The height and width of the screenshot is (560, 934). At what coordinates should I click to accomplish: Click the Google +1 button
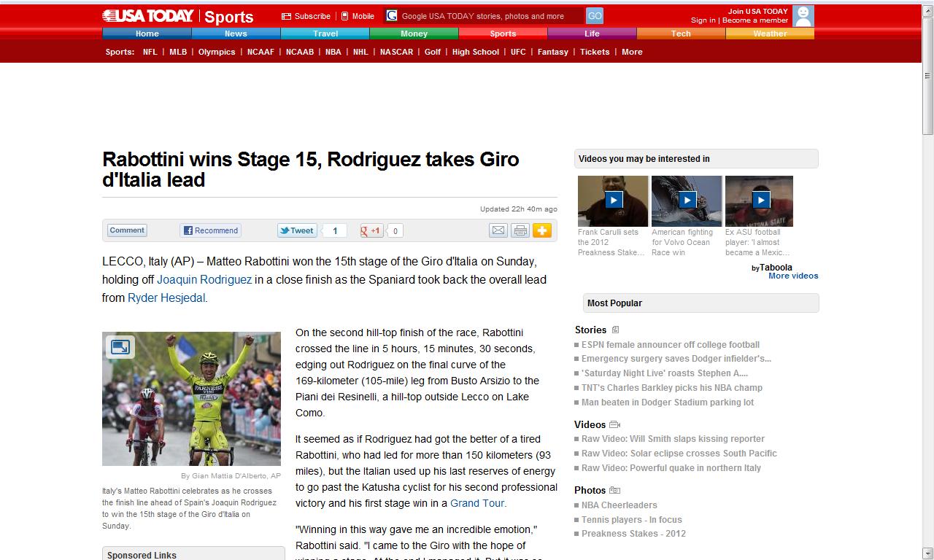[371, 230]
